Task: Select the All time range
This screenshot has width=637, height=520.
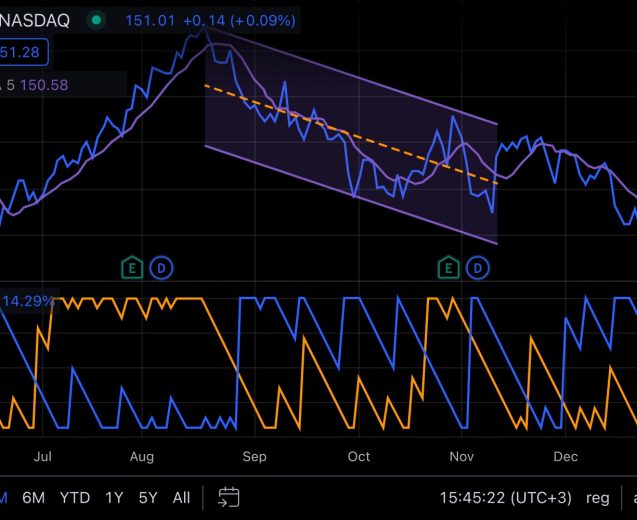Action: point(181,498)
